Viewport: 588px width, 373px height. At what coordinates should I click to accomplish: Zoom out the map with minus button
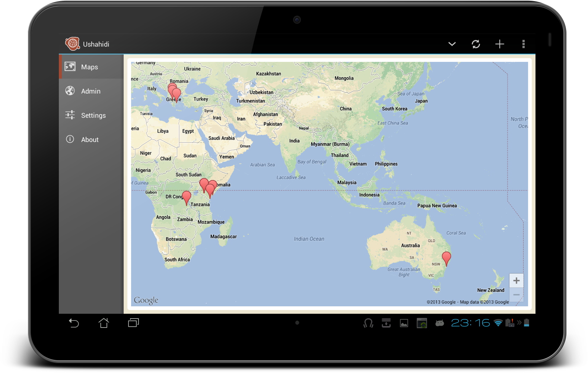pyautogui.click(x=517, y=295)
